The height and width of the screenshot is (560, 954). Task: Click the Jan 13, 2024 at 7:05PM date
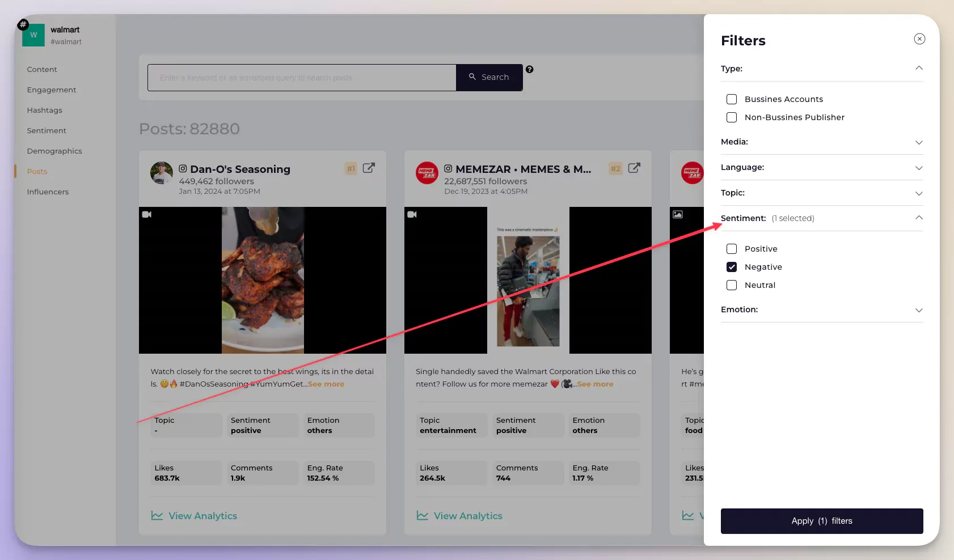219,192
